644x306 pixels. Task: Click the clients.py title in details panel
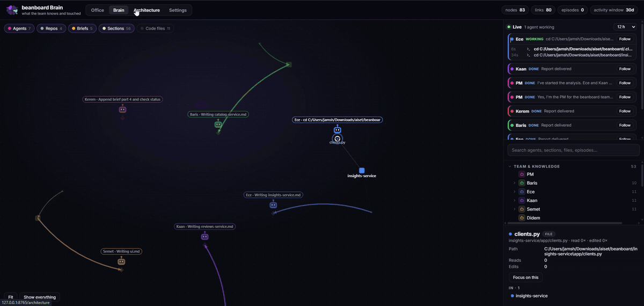point(527,234)
